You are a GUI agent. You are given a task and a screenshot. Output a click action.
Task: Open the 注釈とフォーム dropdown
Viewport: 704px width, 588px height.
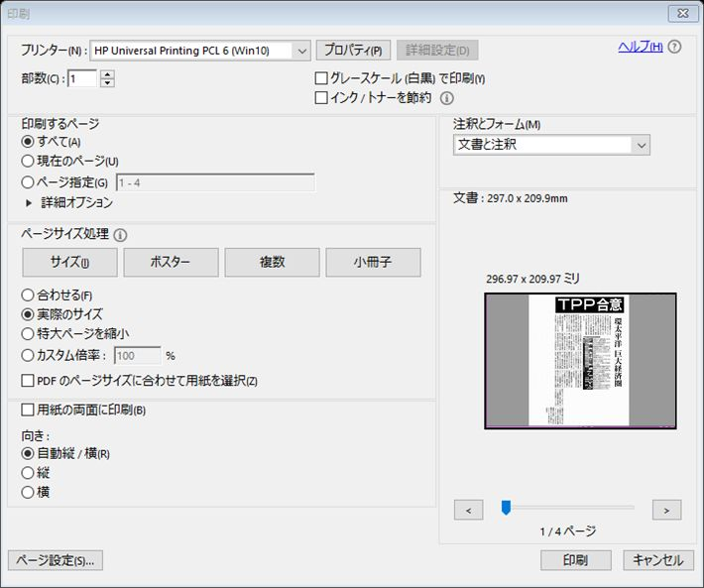642,145
